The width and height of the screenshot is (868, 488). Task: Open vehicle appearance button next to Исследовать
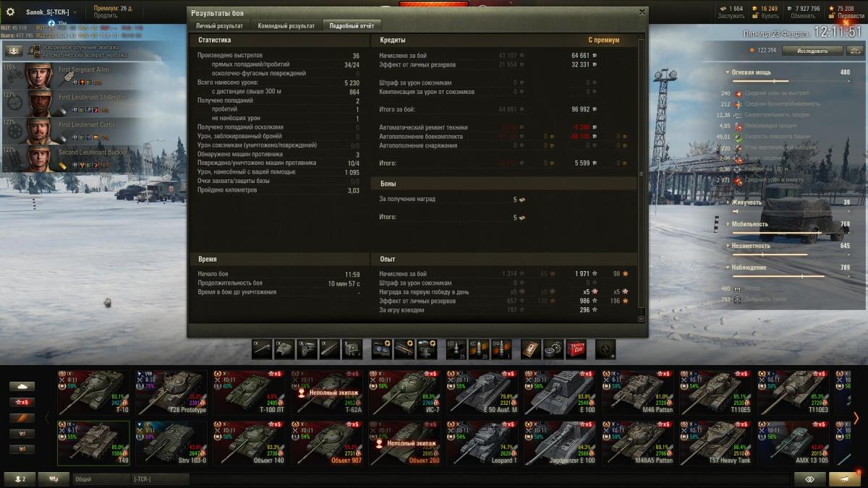854,51
